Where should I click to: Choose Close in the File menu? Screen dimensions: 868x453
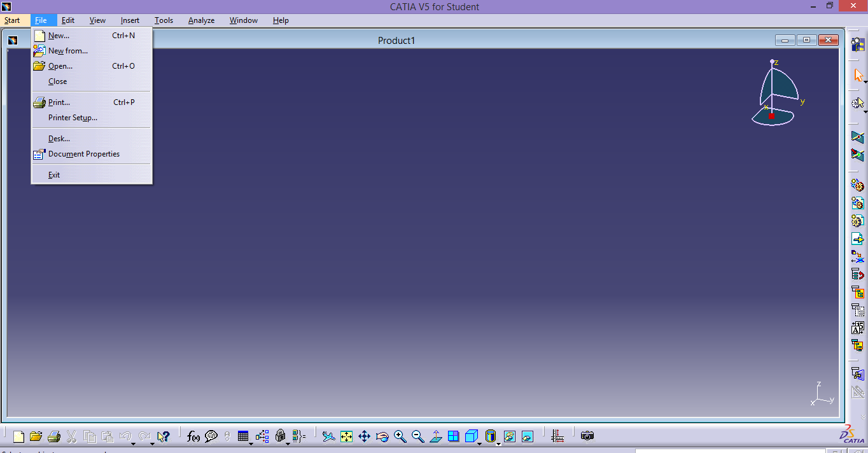tap(92, 81)
